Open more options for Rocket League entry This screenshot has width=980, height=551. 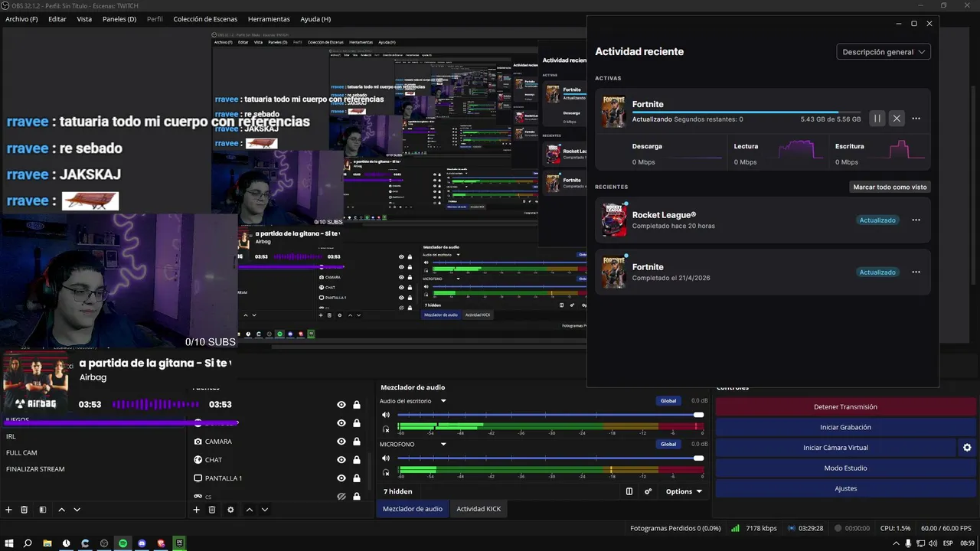[916, 220]
